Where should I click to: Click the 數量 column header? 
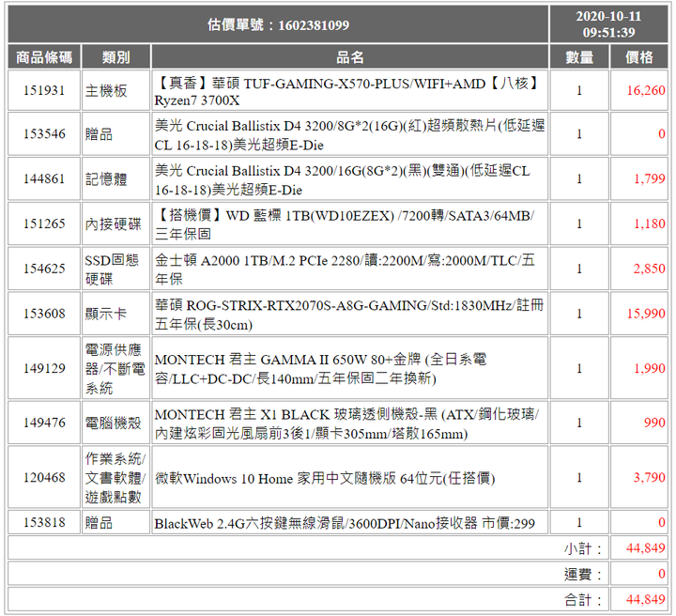(x=579, y=57)
